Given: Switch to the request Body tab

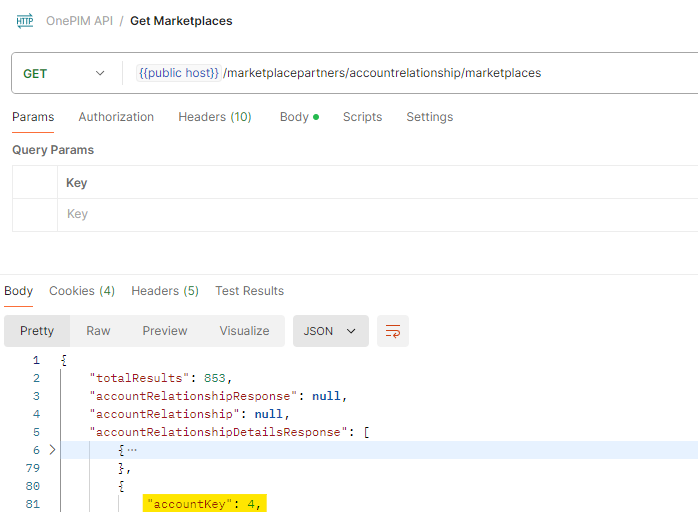Looking at the screenshot, I should coord(299,117).
